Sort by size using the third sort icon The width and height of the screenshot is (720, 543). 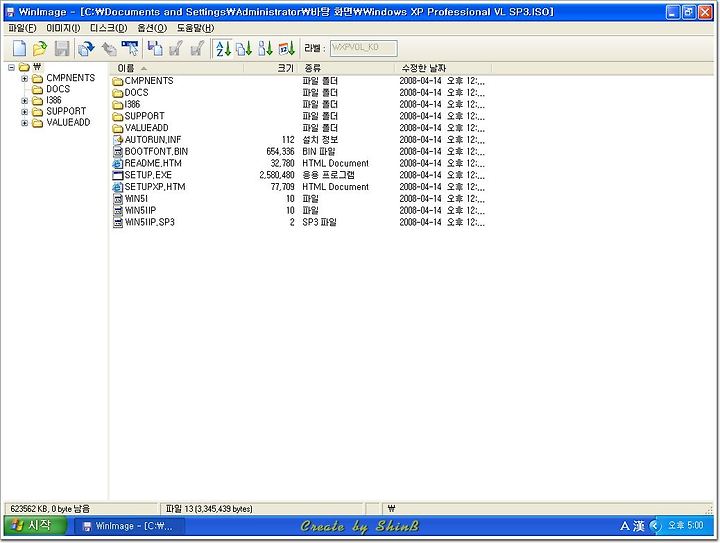265,48
